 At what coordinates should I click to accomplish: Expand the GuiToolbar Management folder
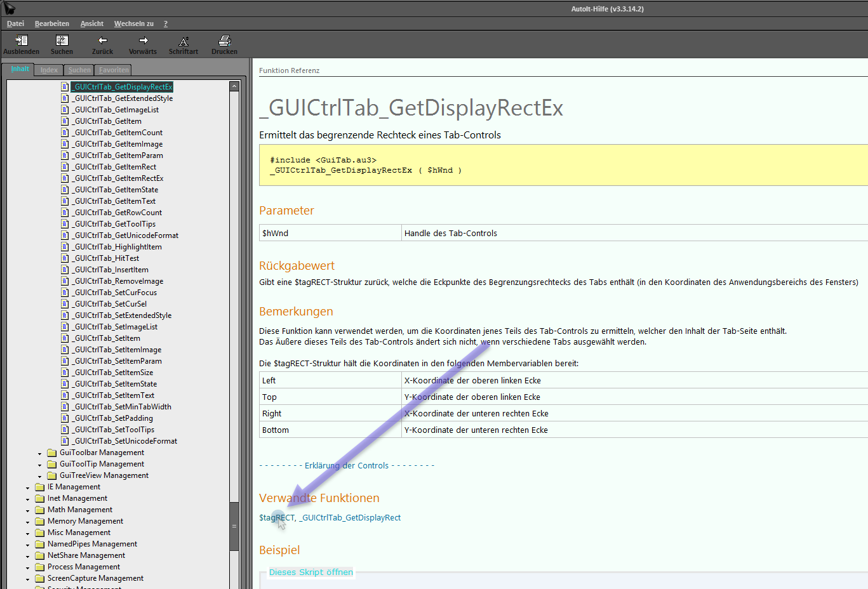39,453
